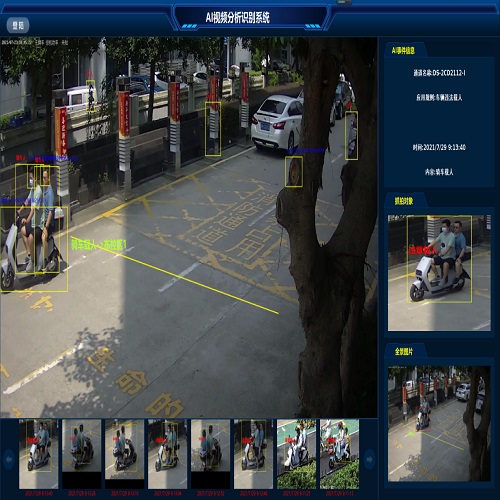Select the 全景图片 panel header
This screenshot has width=500, height=500.
404,351
